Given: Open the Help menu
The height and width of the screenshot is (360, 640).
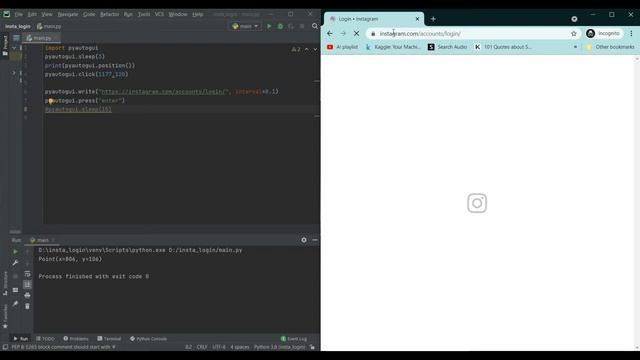Looking at the screenshot, I should coord(198,14).
